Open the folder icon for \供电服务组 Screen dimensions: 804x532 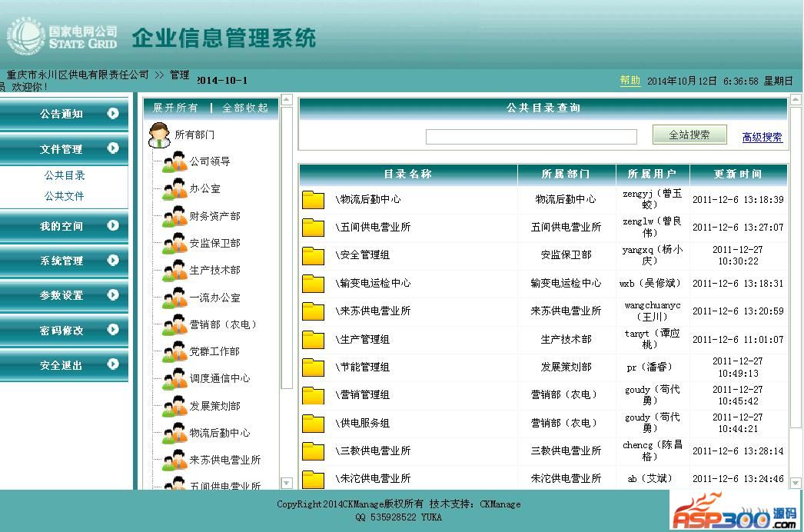pyautogui.click(x=314, y=423)
